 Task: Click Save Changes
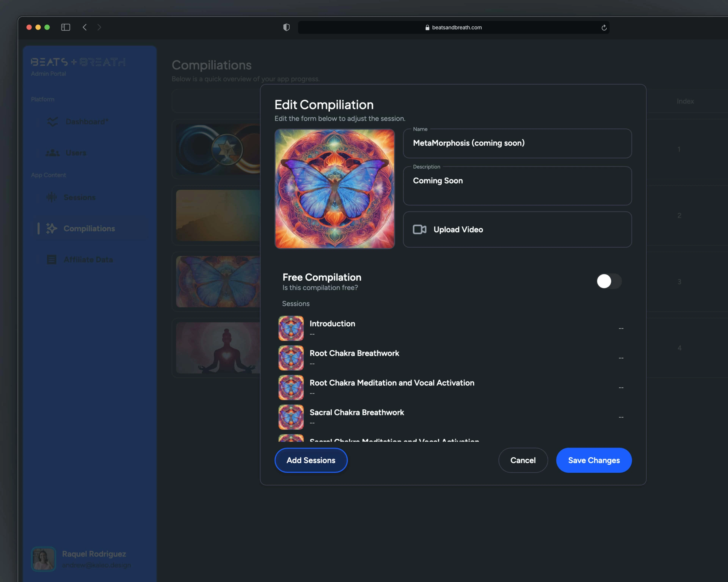[x=594, y=460]
